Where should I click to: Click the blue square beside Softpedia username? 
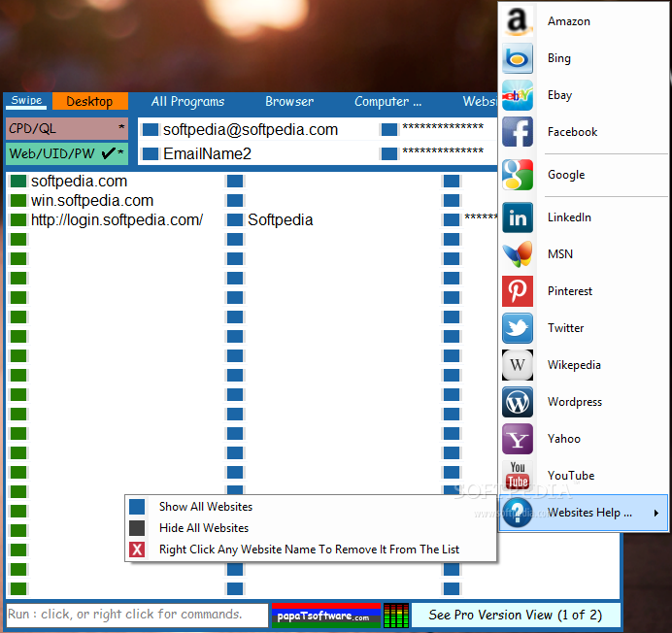(x=235, y=219)
